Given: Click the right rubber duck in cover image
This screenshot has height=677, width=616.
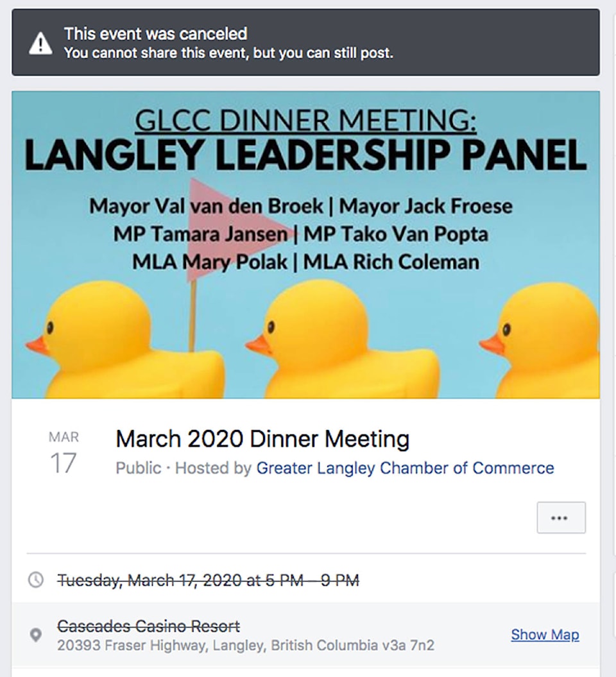Looking at the screenshot, I should coord(542,341).
